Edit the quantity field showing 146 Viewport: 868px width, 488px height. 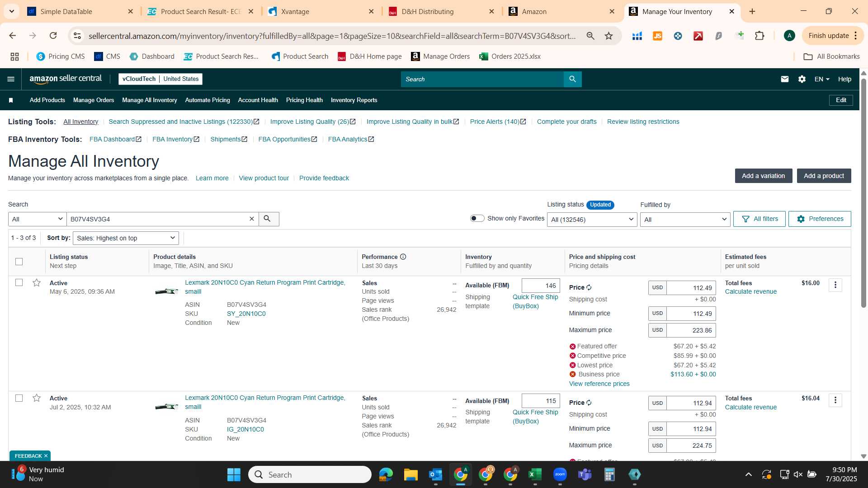point(541,286)
